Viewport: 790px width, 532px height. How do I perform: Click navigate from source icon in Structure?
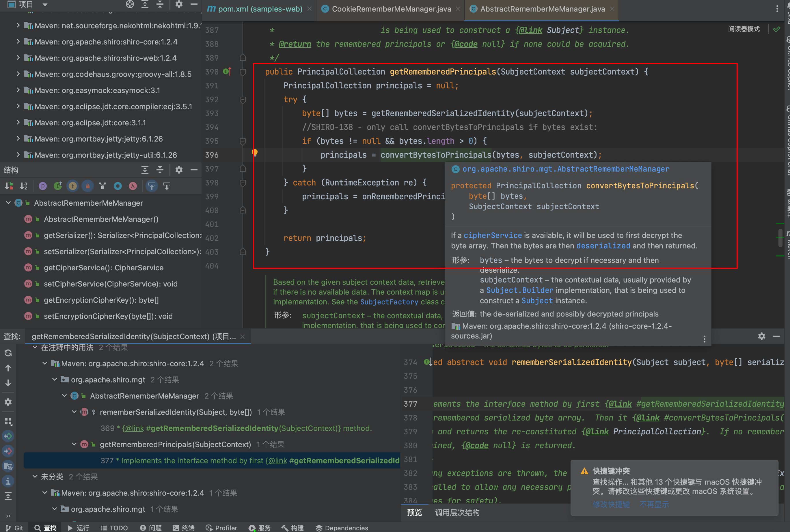(x=167, y=186)
